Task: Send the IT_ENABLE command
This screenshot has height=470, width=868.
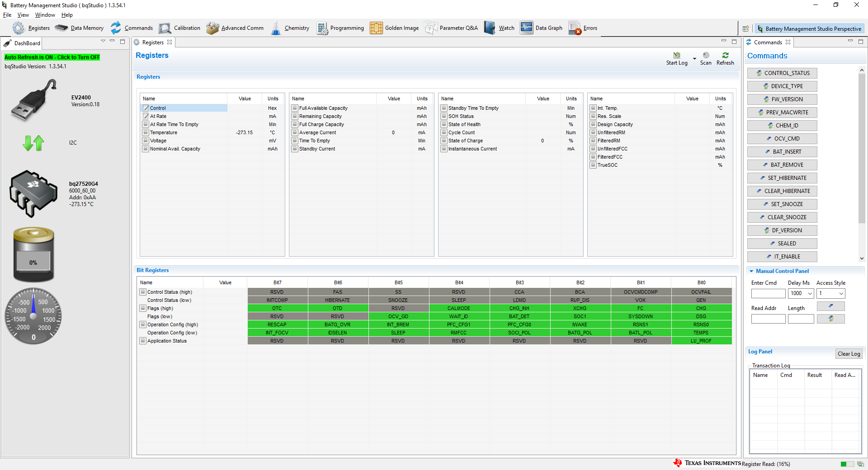Action: [782, 257]
